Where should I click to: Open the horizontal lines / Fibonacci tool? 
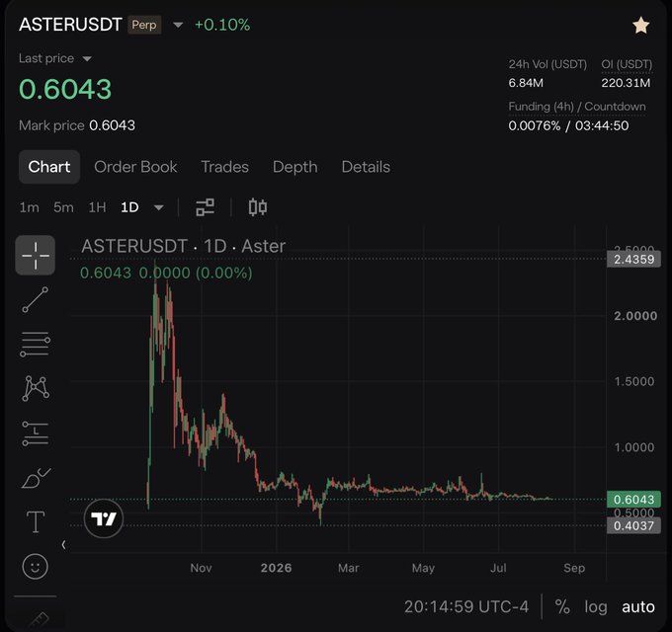click(x=36, y=344)
